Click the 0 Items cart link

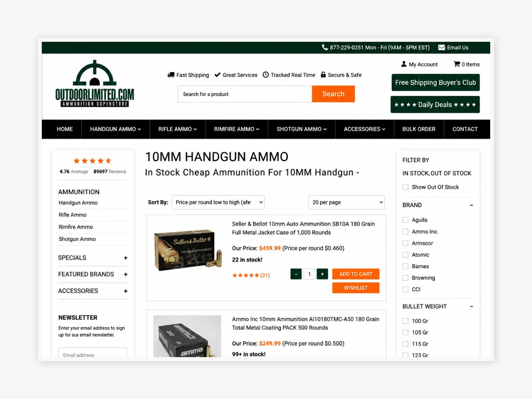click(x=470, y=65)
